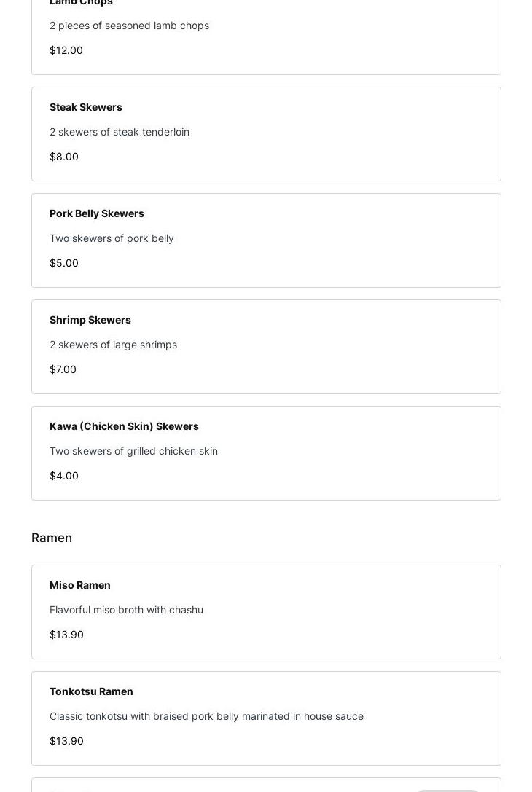This screenshot has height=792, width=532.
Task: Choose the Shrimp Skewers title
Action: [x=90, y=320]
